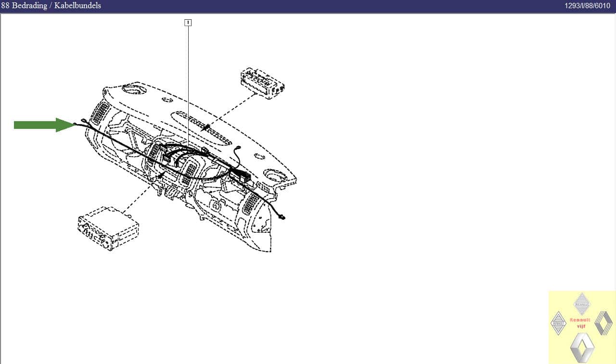
Task: Select the radio unit below the dashboard
Action: point(108,228)
